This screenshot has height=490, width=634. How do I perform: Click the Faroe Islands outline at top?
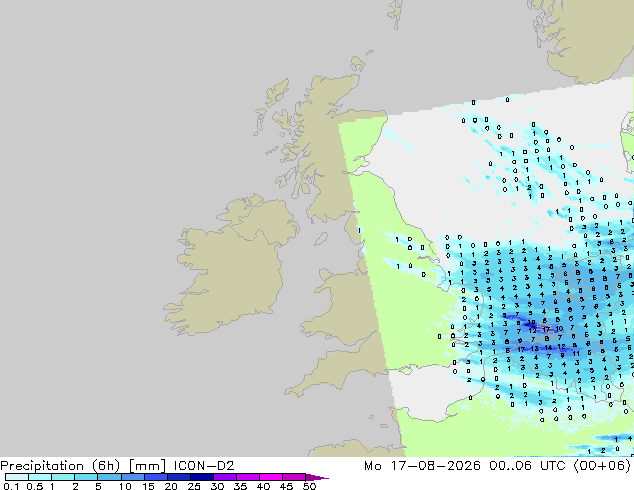point(396,14)
